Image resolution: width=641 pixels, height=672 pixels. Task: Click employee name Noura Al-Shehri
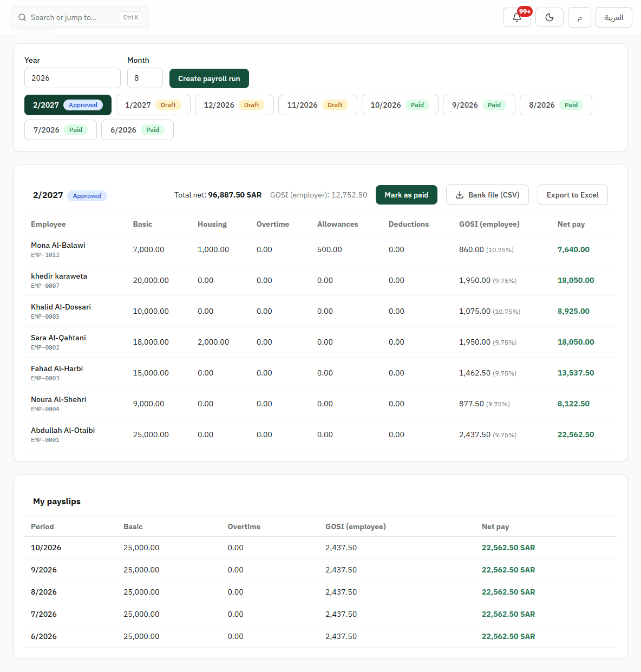(x=58, y=399)
